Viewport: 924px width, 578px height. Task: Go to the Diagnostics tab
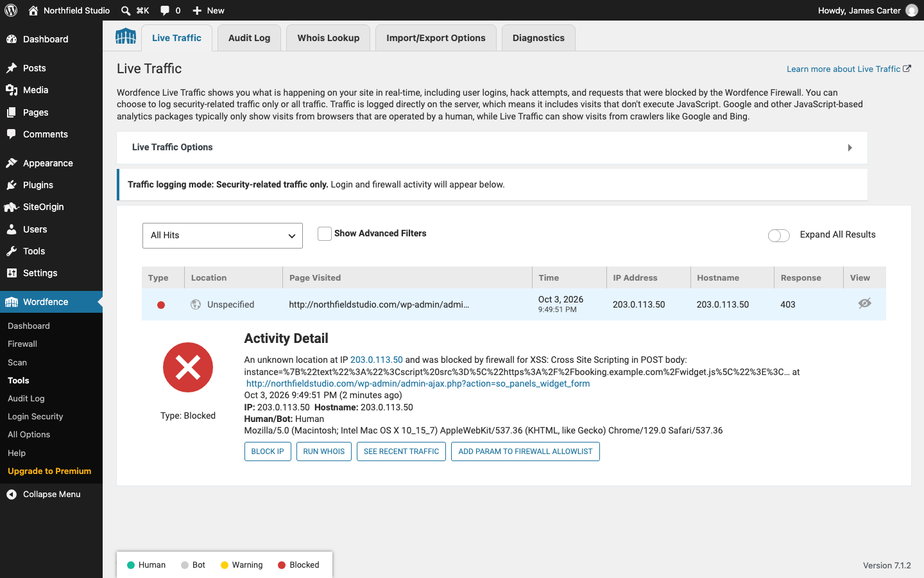539,38
